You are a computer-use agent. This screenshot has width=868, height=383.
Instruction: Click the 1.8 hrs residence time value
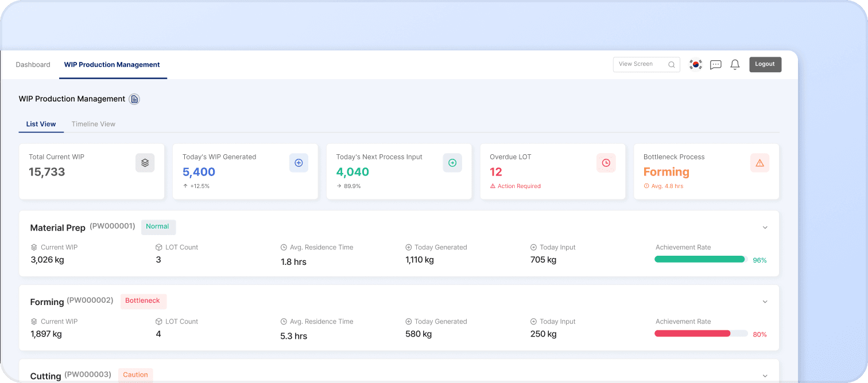coord(293,262)
